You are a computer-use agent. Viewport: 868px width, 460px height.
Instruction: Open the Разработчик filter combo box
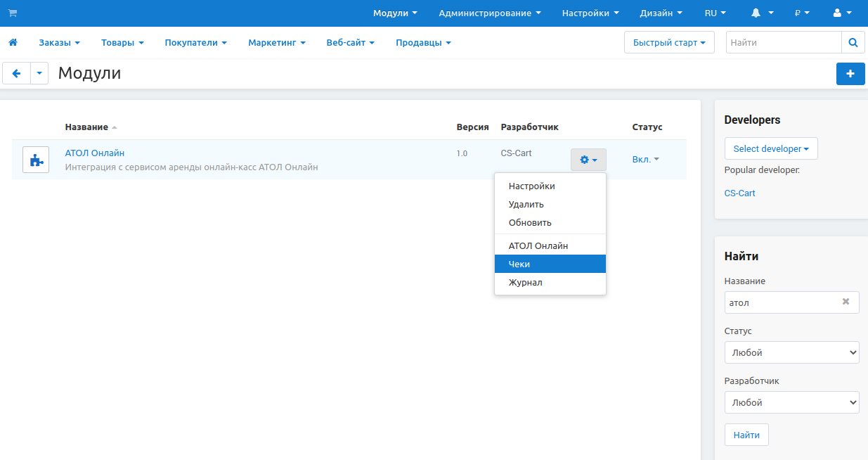791,402
